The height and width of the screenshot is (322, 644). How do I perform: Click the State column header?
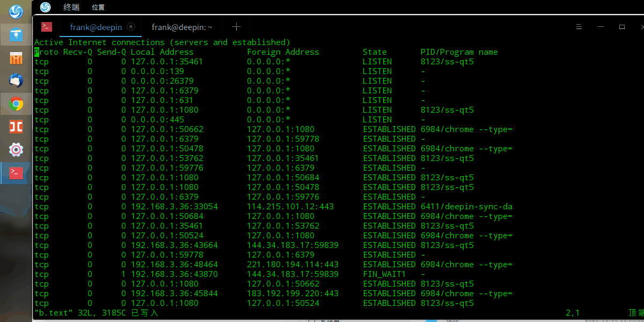pos(375,52)
